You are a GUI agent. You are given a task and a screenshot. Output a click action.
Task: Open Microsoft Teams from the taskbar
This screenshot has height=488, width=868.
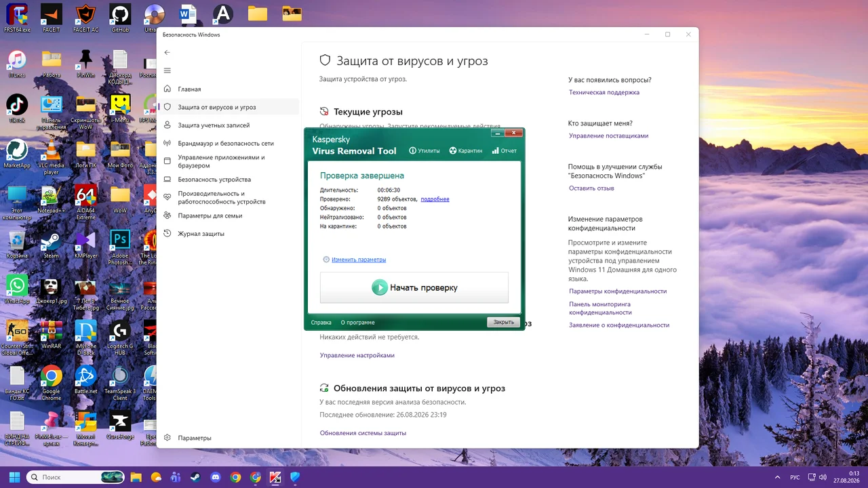point(176,477)
